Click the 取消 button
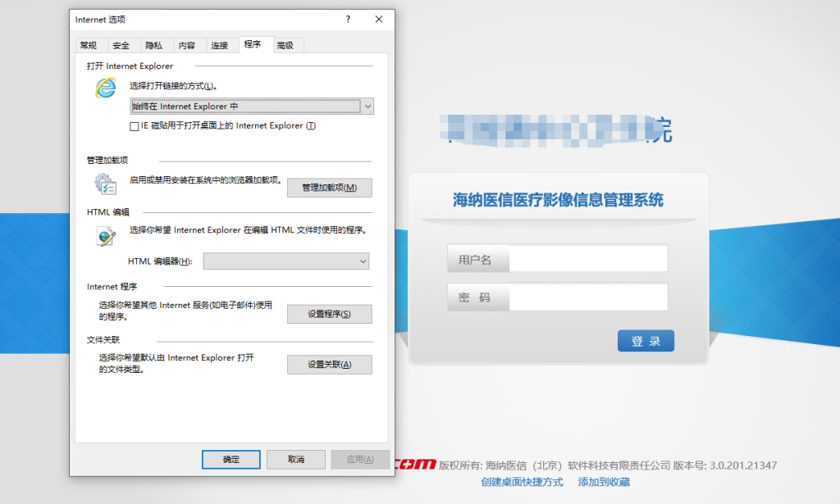 (x=295, y=460)
